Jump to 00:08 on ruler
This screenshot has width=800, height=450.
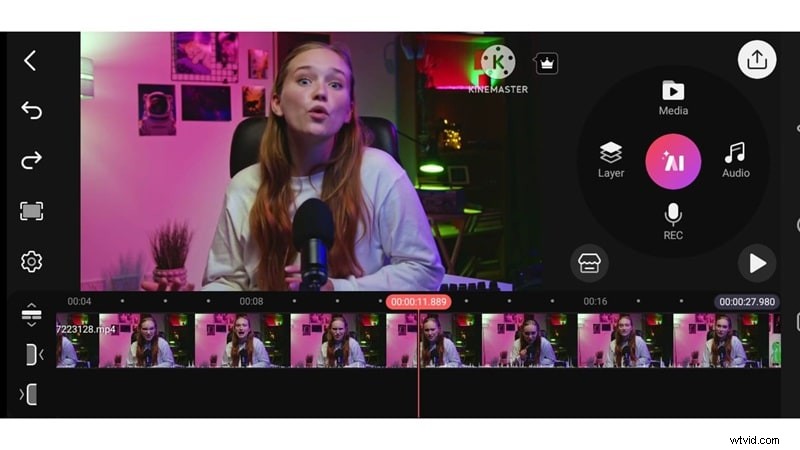252,302
